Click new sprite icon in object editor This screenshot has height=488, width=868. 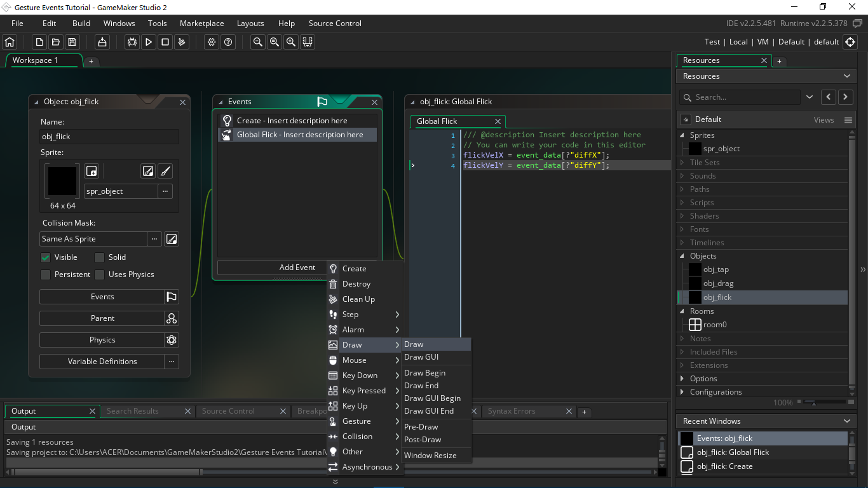(92, 171)
